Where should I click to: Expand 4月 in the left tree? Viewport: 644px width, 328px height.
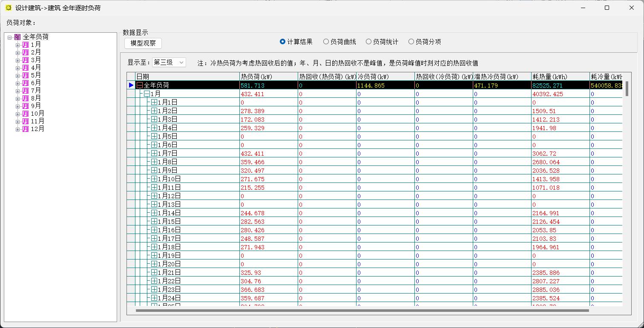(x=17, y=68)
